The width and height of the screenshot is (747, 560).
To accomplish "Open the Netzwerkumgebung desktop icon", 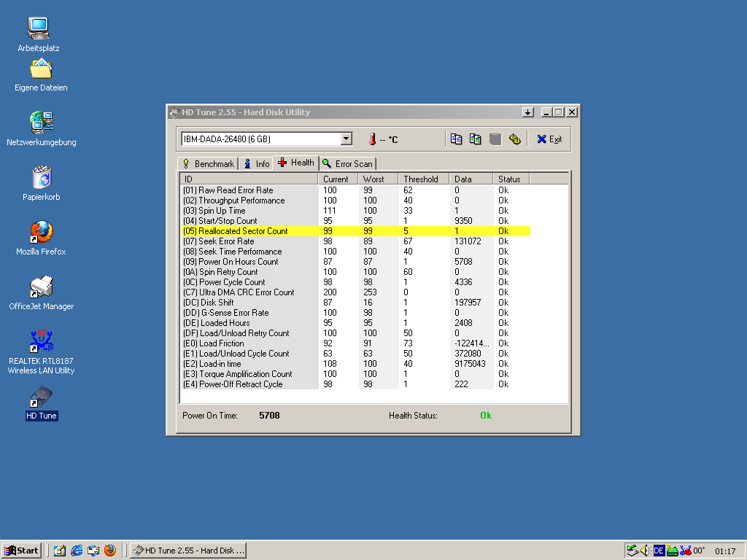I will [42, 128].
